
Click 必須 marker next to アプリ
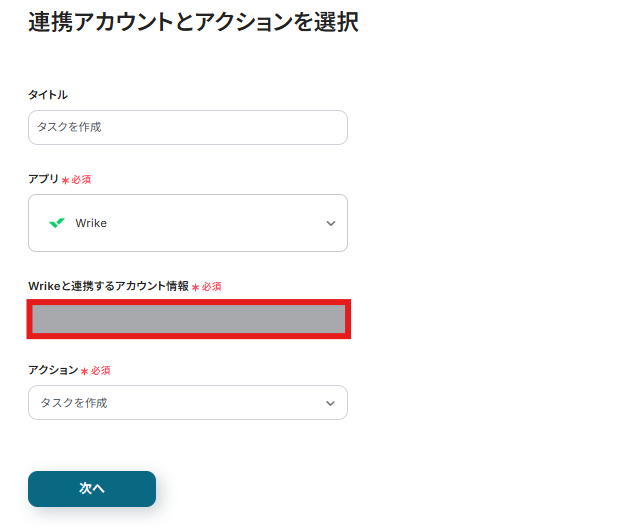[x=81, y=180]
